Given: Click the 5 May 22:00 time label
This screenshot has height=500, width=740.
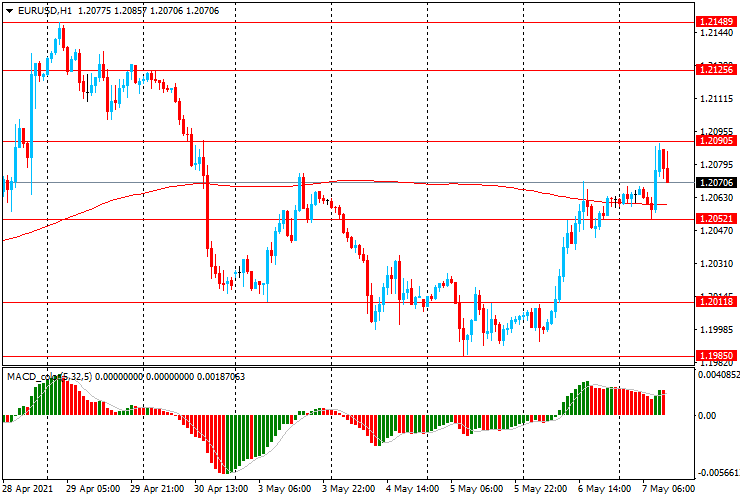Looking at the screenshot, I should 541,489.
